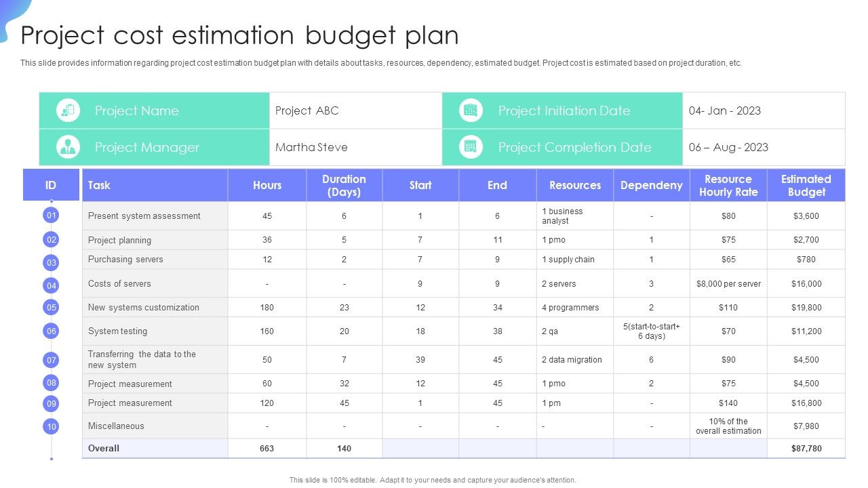Image resolution: width=868 pixels, height=488 pixels.
Task: Click the Estimated Budget column header
Action: click(806, 185)
